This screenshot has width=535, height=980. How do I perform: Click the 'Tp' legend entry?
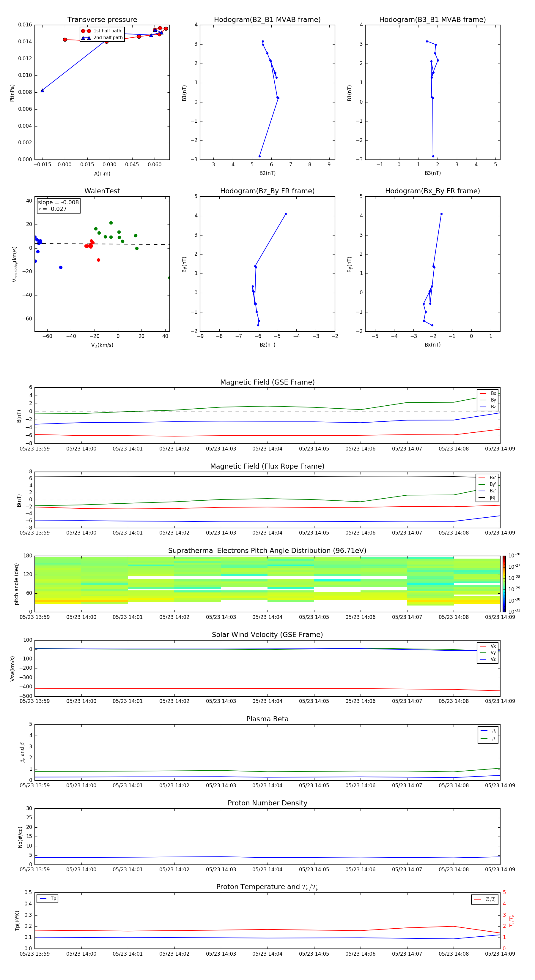(x=48, y=899)
